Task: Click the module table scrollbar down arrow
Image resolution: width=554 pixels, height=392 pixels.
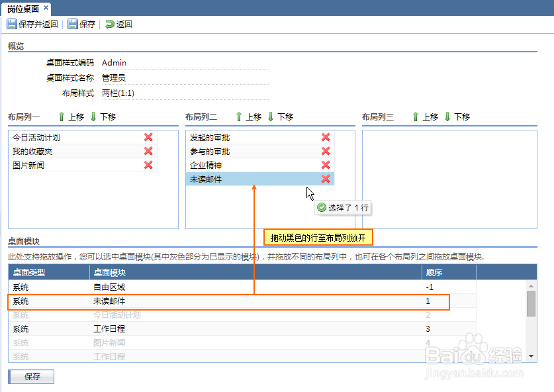Action: 531,356
